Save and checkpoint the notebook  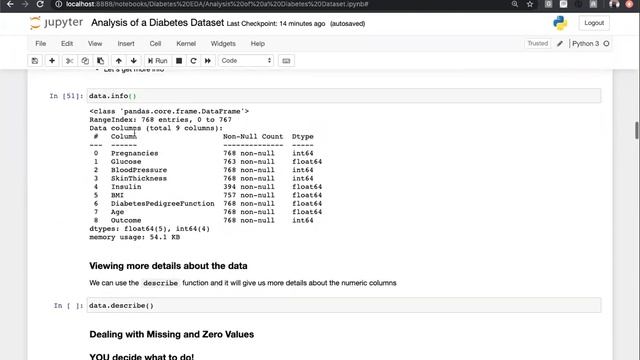[x=35, y=61]
